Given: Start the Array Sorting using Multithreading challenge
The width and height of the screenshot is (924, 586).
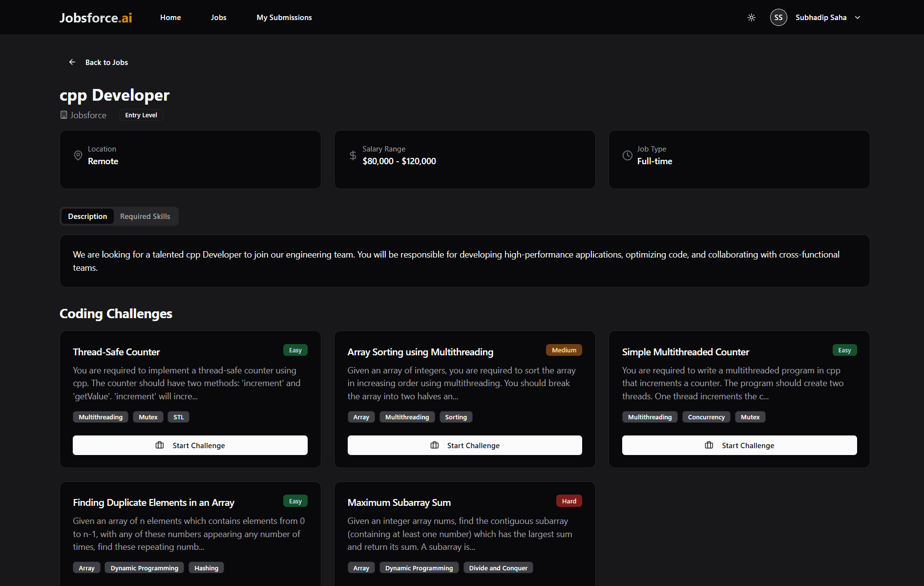Looking at the screenshot, I should tap(464, 445).
